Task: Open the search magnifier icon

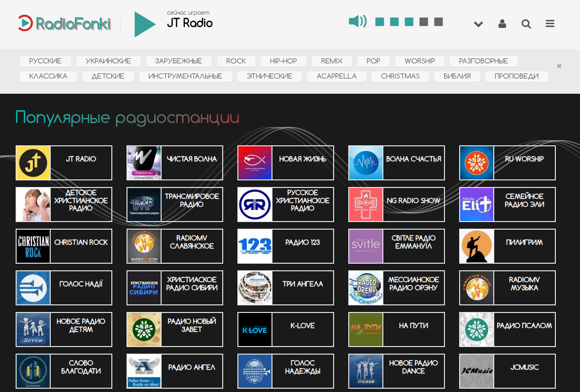Action: pyautogui.click(x=526, y=24)
